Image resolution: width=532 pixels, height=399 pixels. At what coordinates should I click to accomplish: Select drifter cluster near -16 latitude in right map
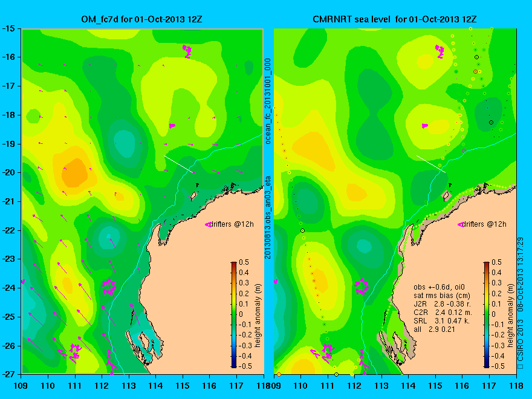pos(440,51)
